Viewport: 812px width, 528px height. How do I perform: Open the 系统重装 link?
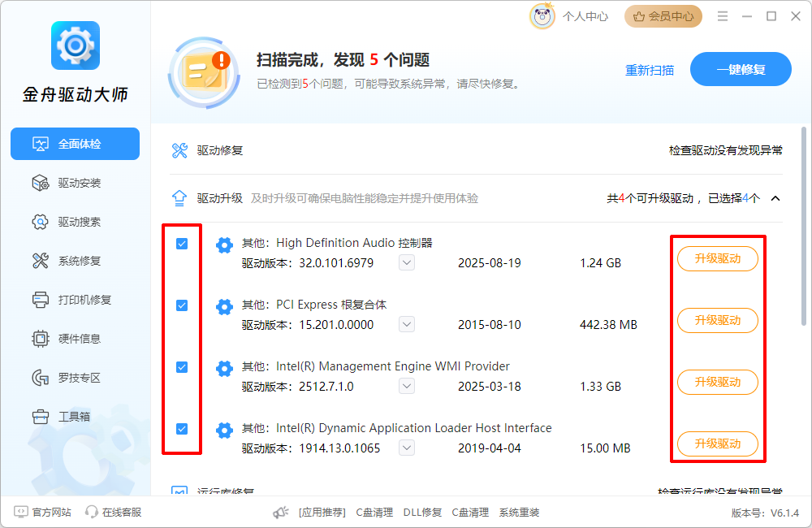[520, 513]
